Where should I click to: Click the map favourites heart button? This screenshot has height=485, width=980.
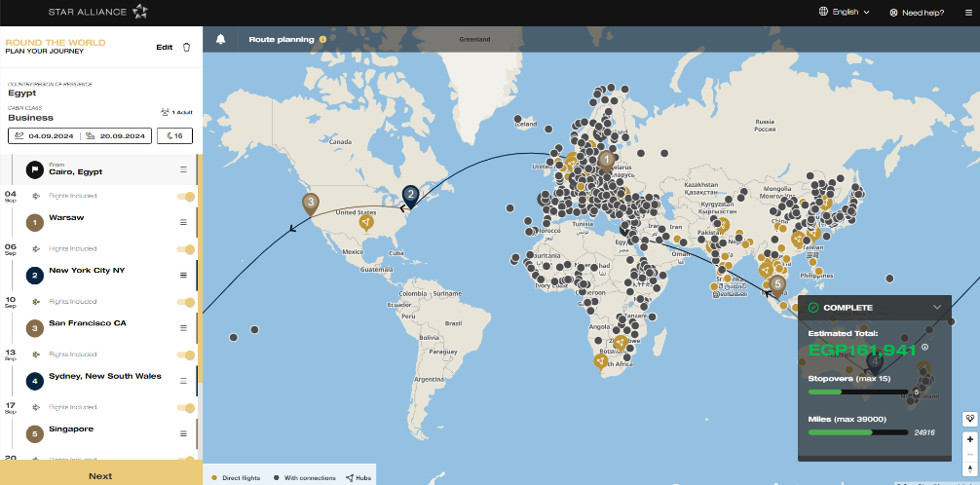pos(969,418)
